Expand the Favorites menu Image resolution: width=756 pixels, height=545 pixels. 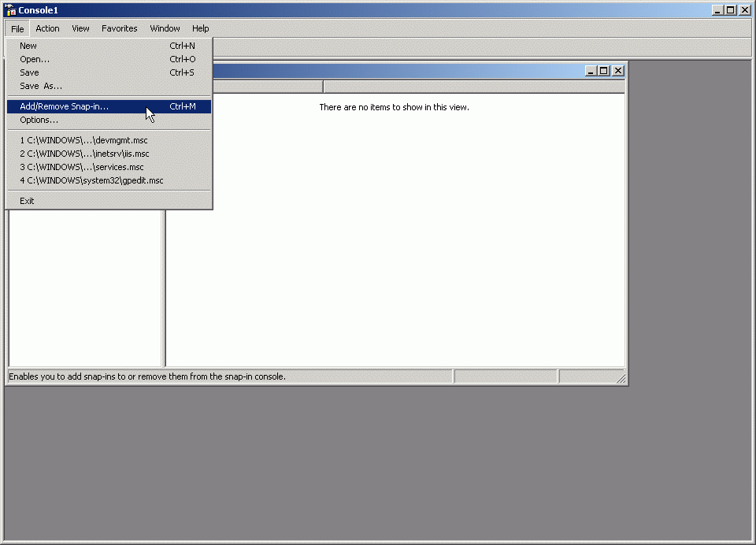pos(120,28)
